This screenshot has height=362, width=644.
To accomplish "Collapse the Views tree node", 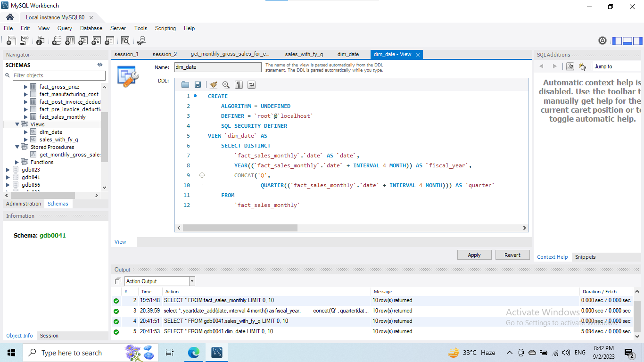I will click(x=17, y=124).
